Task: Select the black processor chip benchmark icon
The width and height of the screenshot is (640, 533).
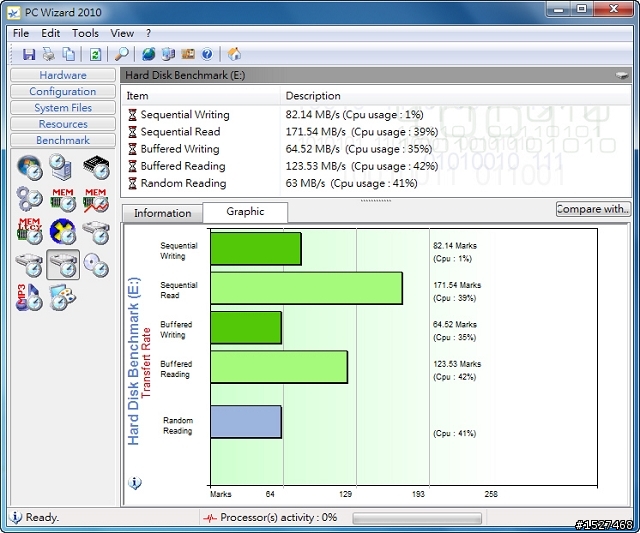Action: 96,167
